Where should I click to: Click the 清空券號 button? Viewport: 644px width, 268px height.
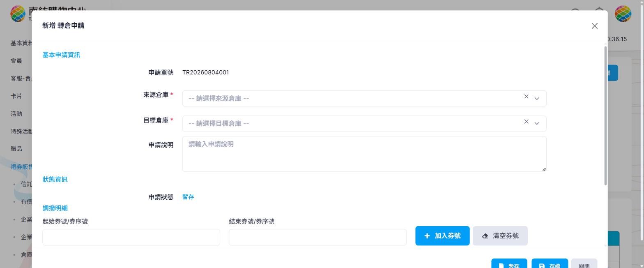click(x=500, y=236)
